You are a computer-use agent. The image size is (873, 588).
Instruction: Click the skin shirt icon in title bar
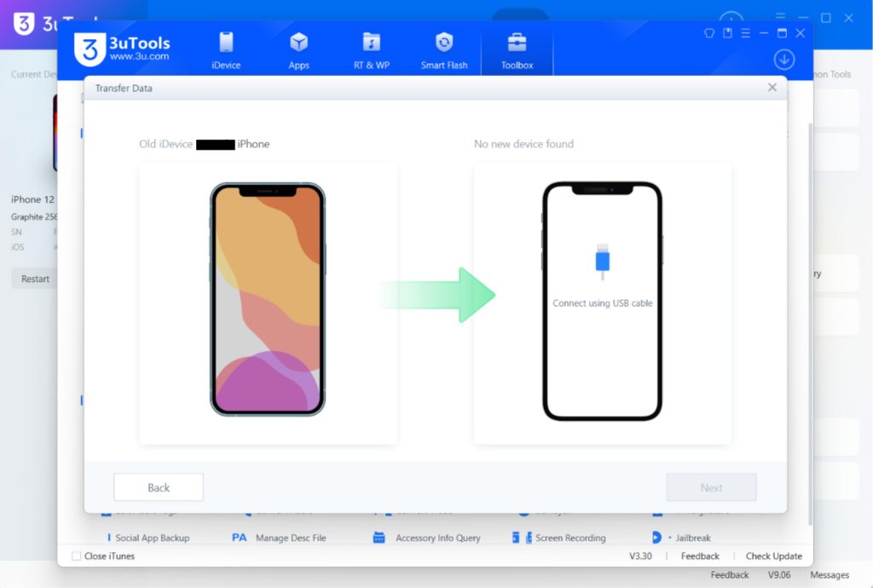(708, 33)
